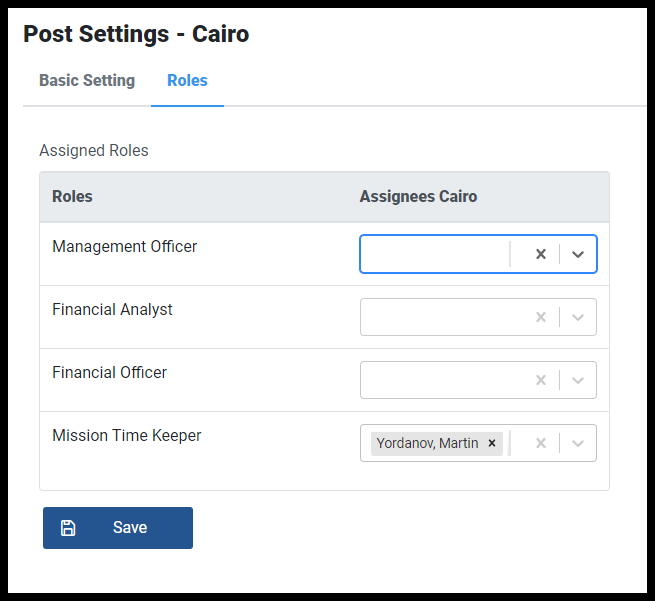Screen dimensions: 655x601
Task: Clear the Financial Officer assignees with X
Action: point(541,380)
